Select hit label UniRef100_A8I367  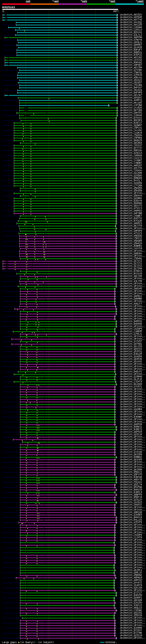pos(131,95)
